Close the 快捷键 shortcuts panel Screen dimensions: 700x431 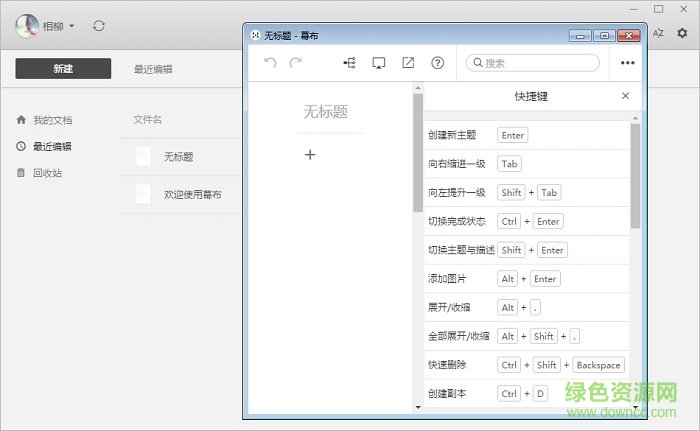click(x=625, y=96)
